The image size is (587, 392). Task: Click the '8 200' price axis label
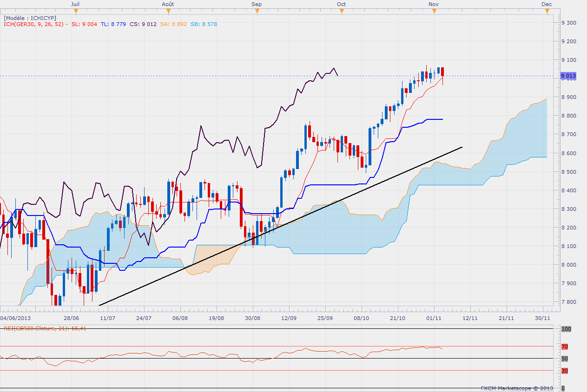coord(569,228)
